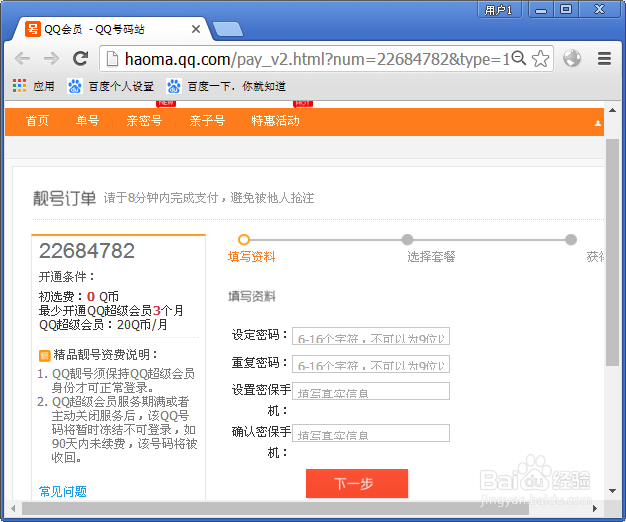Go forward to the next browser page
Image resolution: width=626 pixels, height=522 pixels.
(x=51, y=59)
